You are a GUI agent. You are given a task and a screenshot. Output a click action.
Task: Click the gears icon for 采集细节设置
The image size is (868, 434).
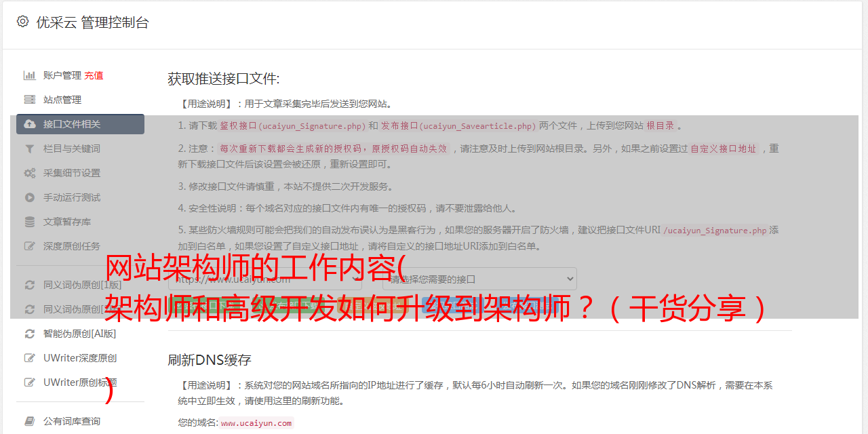click(30, 173)
